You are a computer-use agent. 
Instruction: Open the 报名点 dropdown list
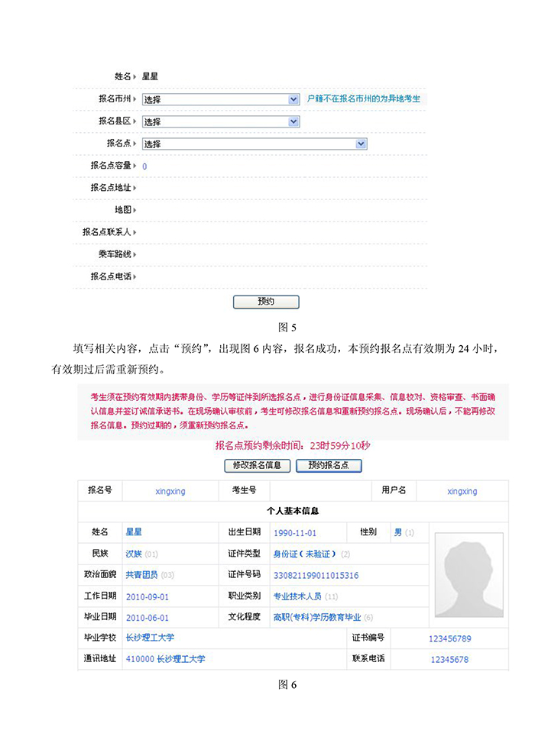click(255, 144)
